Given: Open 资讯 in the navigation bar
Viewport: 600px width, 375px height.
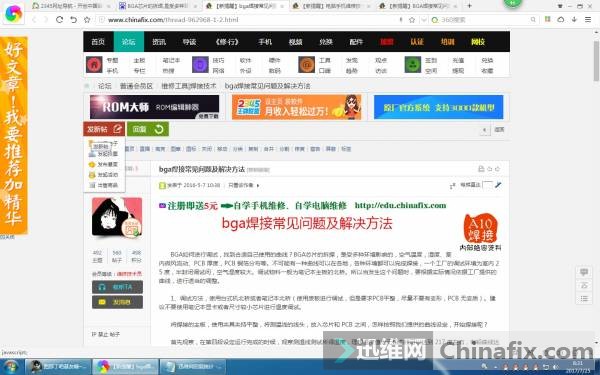Looking at the screenshot, I should pyautogui.click(x=159, y=42).
